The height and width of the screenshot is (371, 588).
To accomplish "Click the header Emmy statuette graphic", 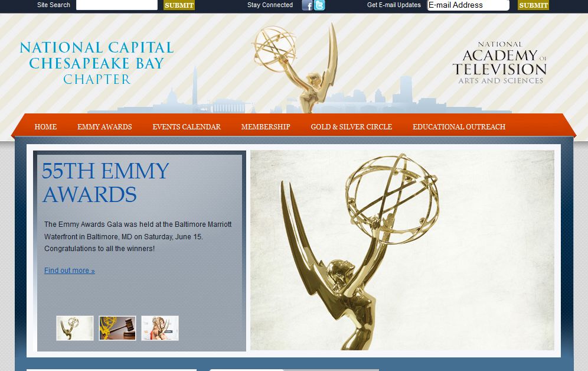I will click(296, 67).
